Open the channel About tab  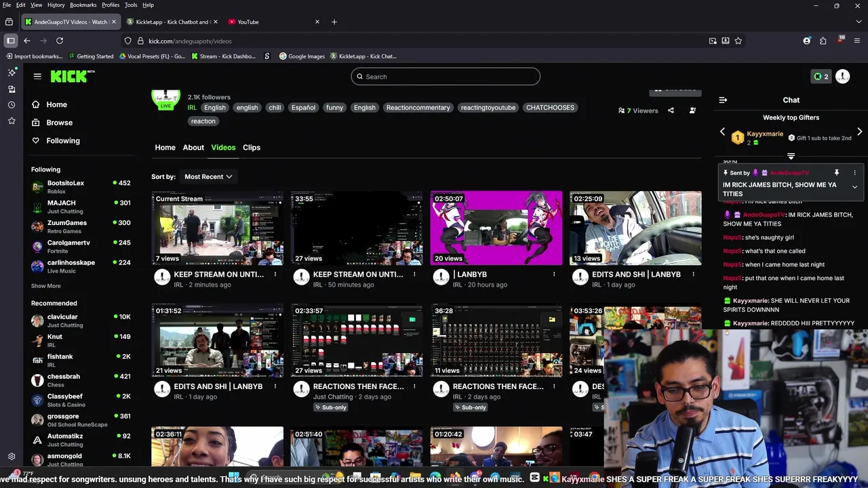193,147
